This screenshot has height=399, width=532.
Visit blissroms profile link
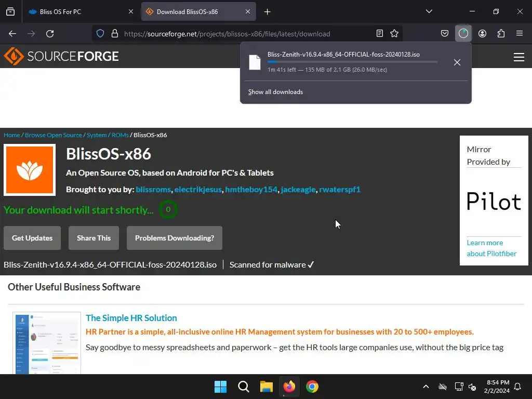pyautogui.click(x=153, y=190)
